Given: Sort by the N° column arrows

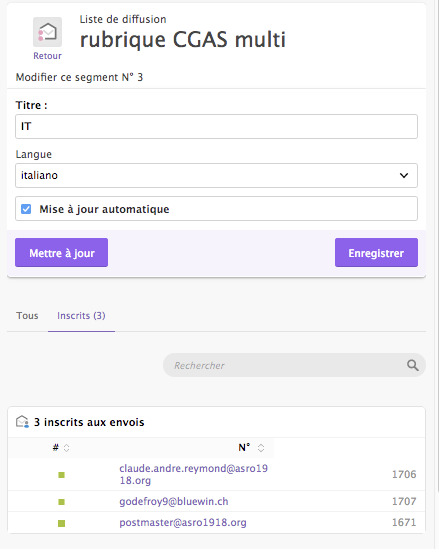Looking at the screenshot, I should click(261, 447).
